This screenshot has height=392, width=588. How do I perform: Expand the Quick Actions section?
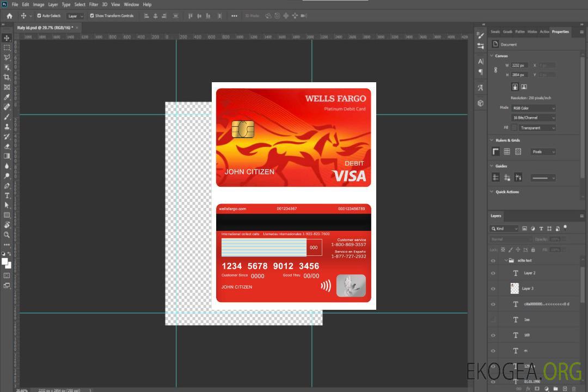pyautogui.click(x=492, y=192)
